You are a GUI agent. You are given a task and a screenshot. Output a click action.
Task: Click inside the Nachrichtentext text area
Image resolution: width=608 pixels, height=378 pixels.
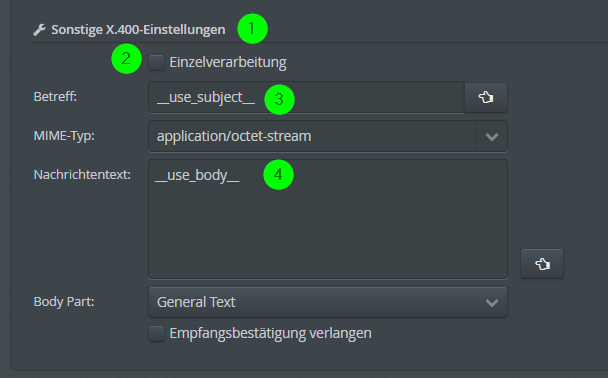coord(328,219)
